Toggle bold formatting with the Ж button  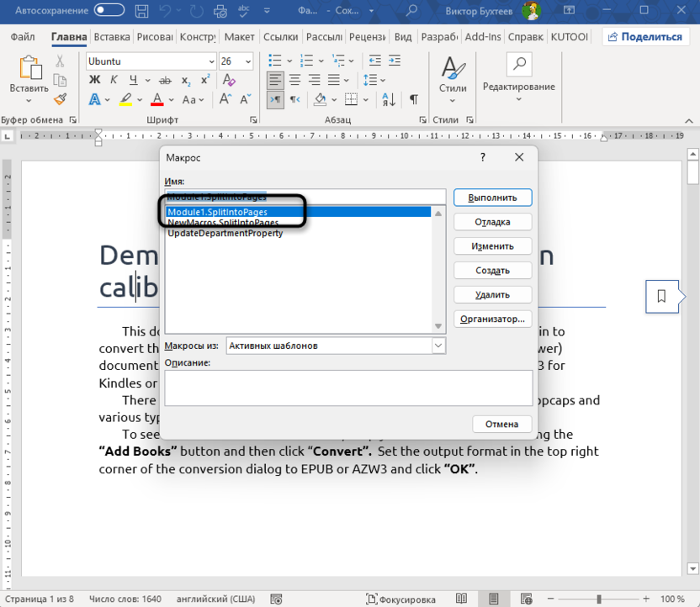94,81
